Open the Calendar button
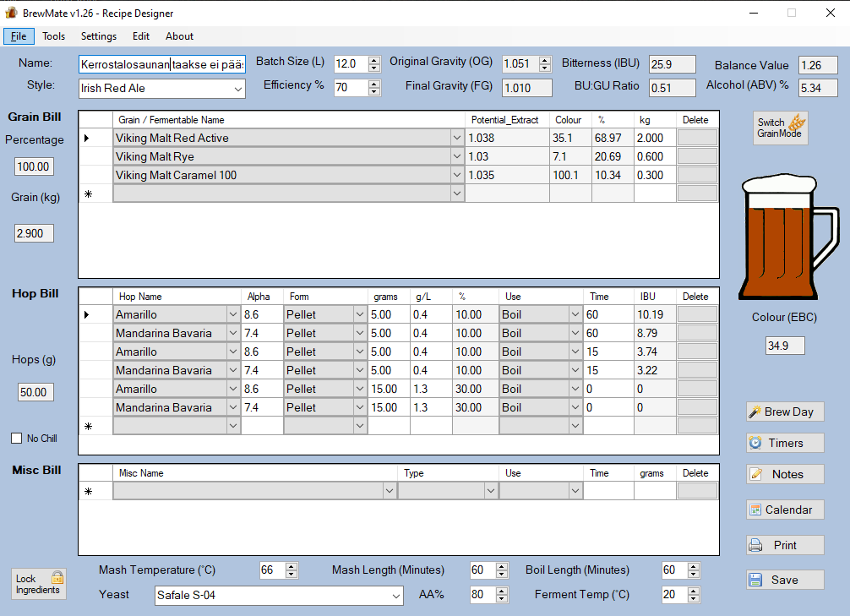The height and width of the screenshot is (616, 850). [x=785, y=510]
